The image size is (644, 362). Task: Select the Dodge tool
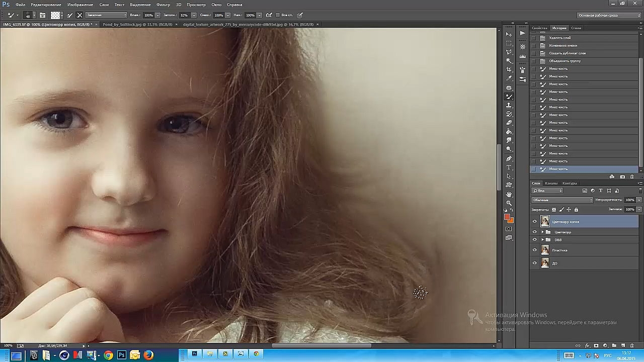[509, 149]
